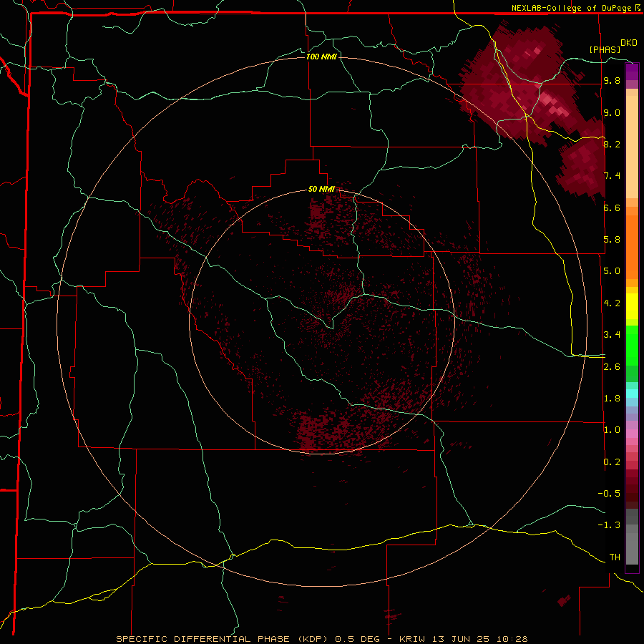
Task: Click the 5.8 legend value
Action: click(x=612, y=240)
